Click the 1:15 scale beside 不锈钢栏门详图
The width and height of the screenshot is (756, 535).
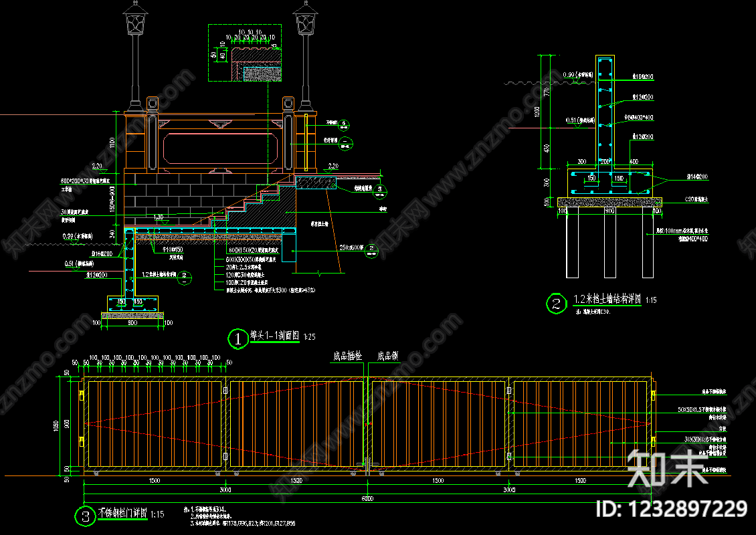tap(157, 515)
